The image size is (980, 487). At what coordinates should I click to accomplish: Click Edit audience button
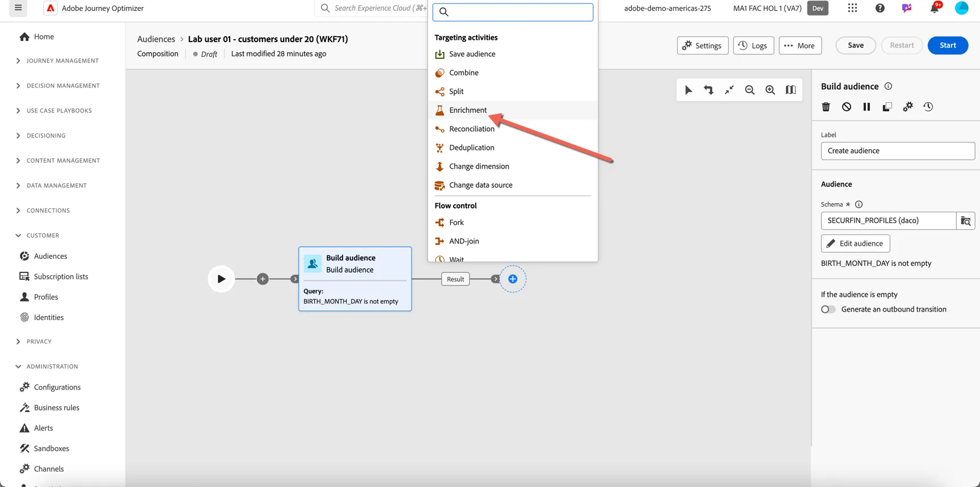[855, 244]
